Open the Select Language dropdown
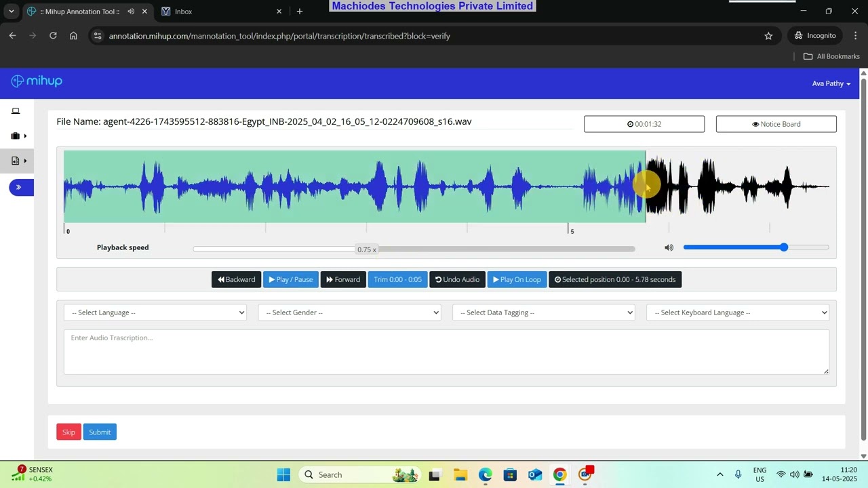 155,312
